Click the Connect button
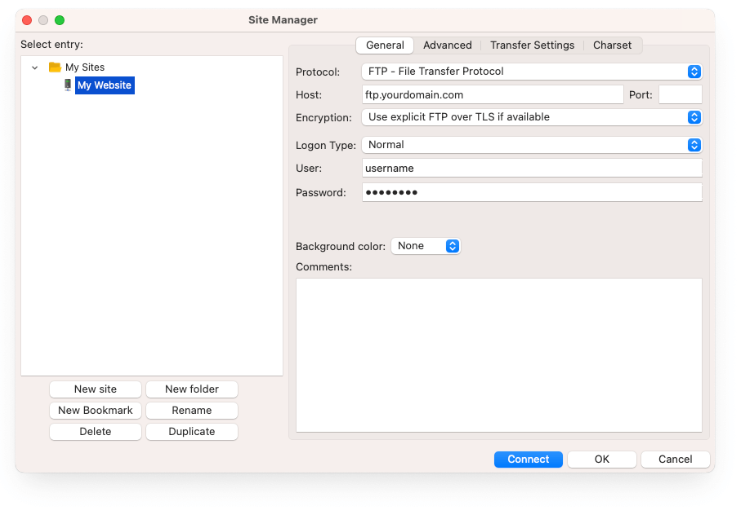 (x=528, y=459)
